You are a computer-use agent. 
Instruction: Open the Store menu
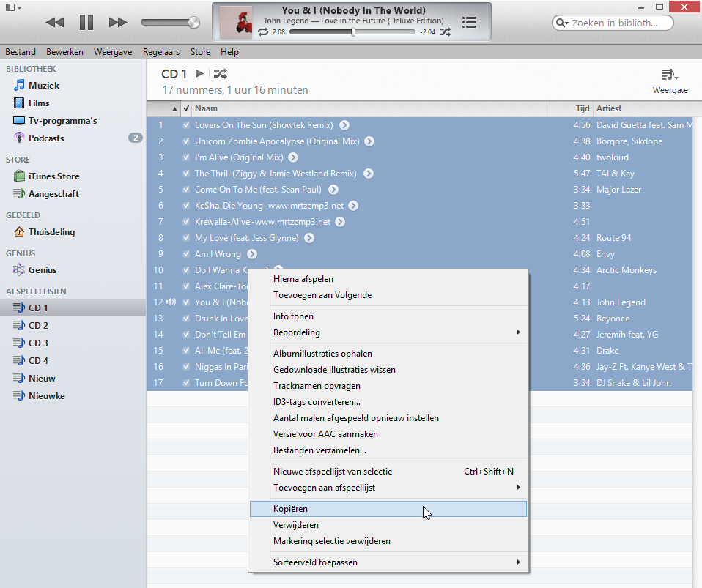(x=200, y=52)
